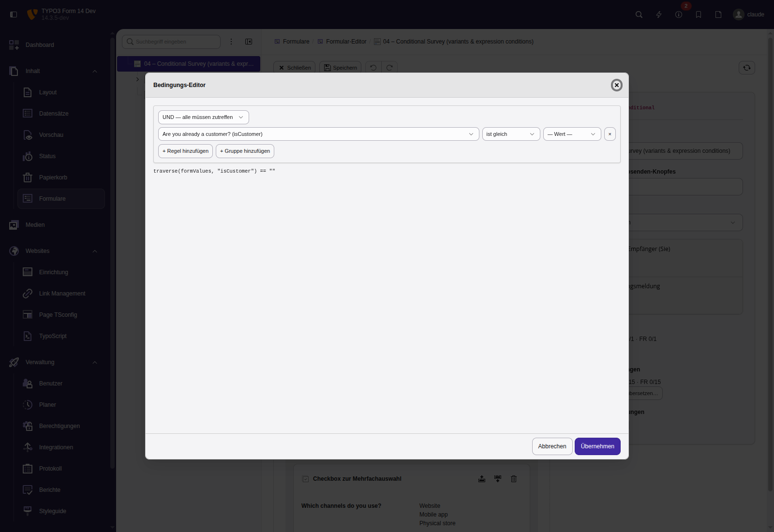Open the ist gleich operator dropdown

point(511,134)
